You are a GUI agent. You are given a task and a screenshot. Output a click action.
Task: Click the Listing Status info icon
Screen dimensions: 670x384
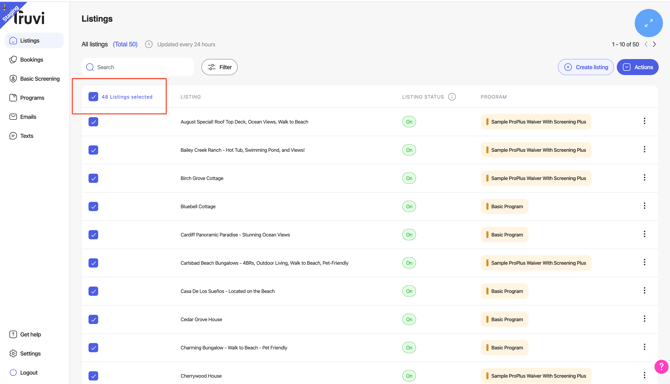[x=452, y=97]
